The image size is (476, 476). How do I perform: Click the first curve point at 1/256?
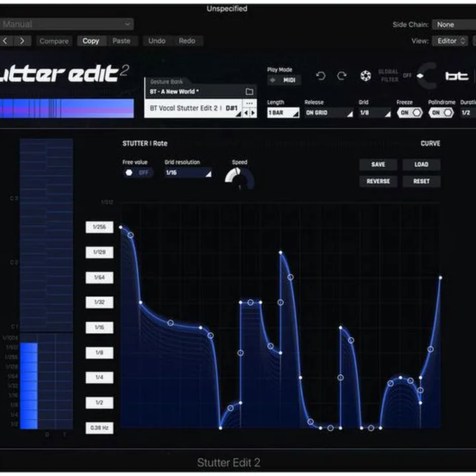121,227
